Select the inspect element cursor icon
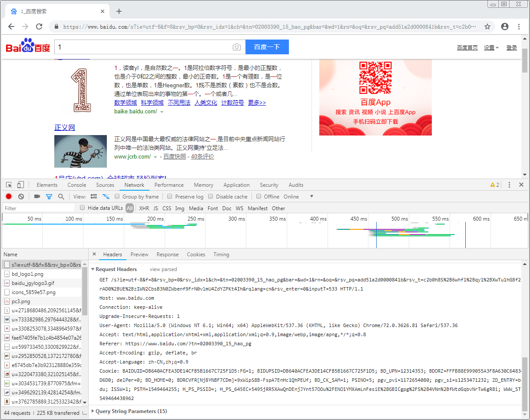Screen dimensions: 530x420 (x=8, y=185)
